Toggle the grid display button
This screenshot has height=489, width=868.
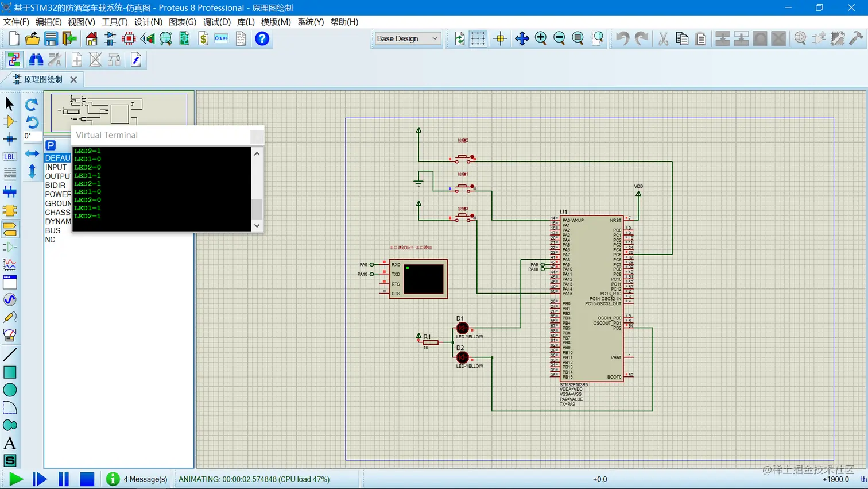478,38
